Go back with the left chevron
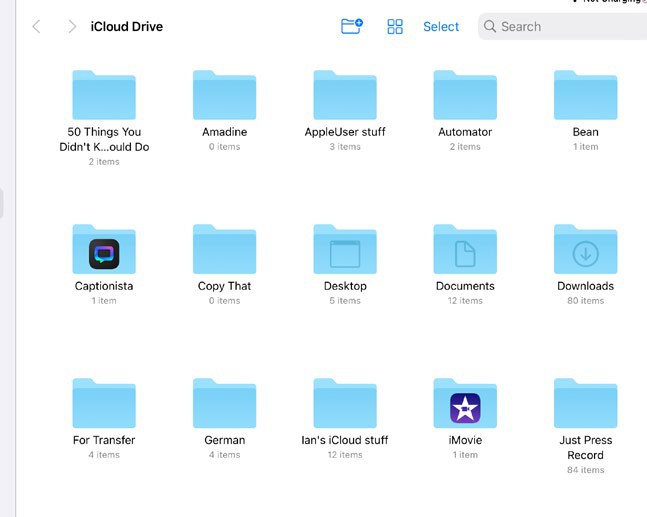The image size is (647, 517). [36, 27]
